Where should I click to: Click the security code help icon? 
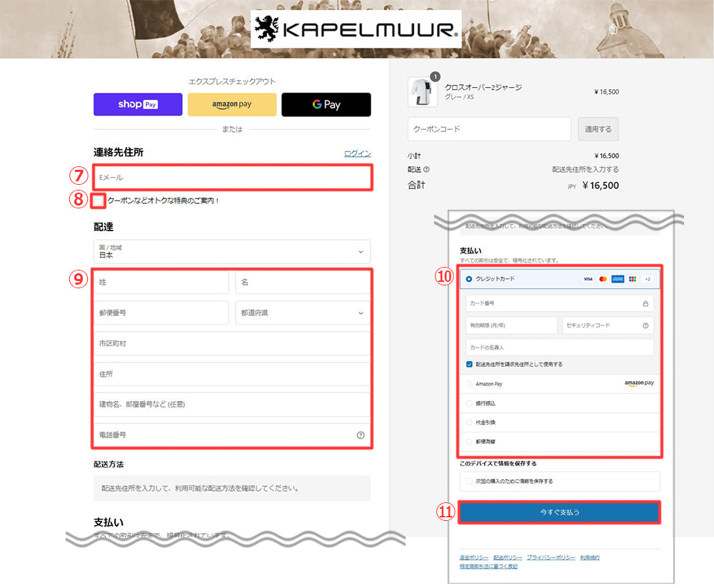click(x=645, y=325)
